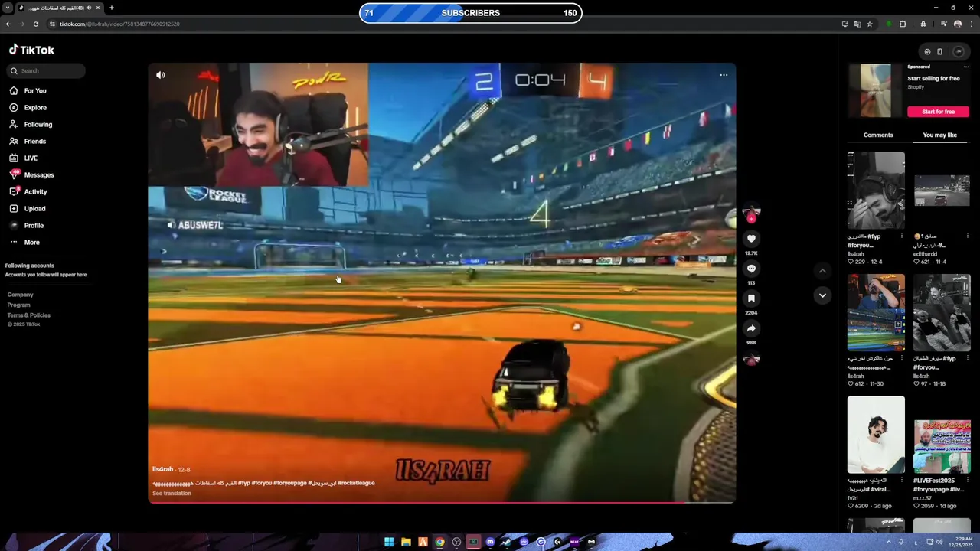Bookmark this page with star icon
The height and width of the screenshot is (551, 980).
point(870,24)
